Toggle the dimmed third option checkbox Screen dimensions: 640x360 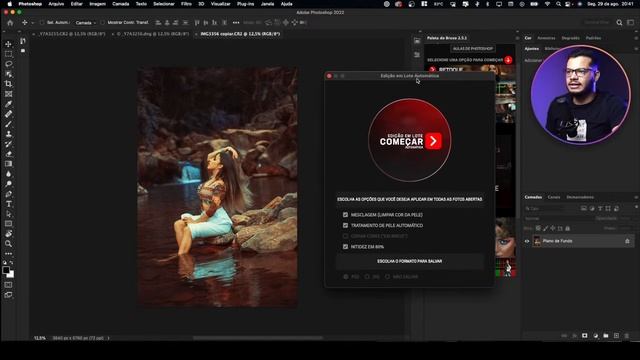click(x=345, y=236)
